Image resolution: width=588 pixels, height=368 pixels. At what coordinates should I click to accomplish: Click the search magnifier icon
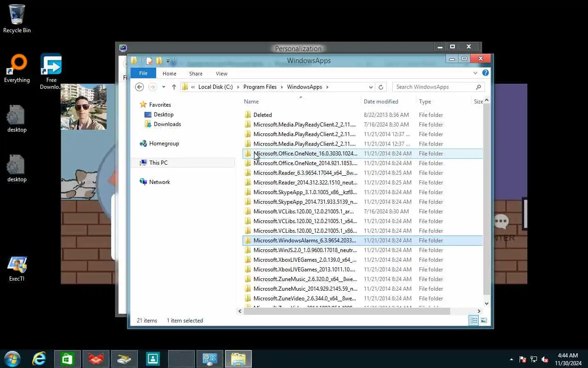tap(479, 87)
